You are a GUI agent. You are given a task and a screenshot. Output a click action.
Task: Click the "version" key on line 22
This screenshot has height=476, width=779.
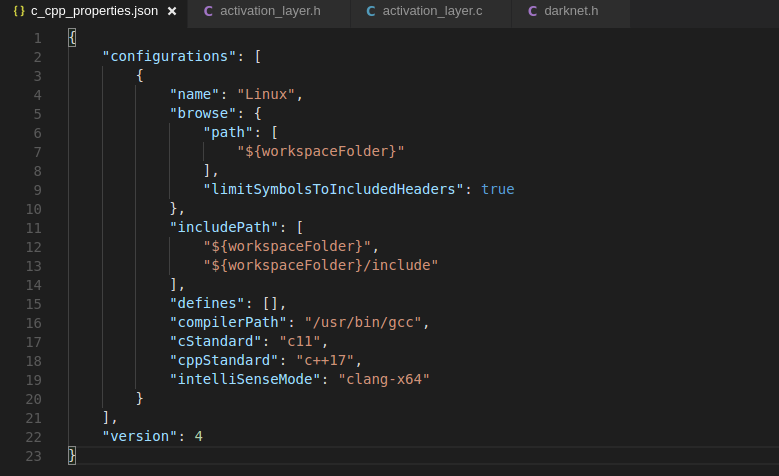140,436
